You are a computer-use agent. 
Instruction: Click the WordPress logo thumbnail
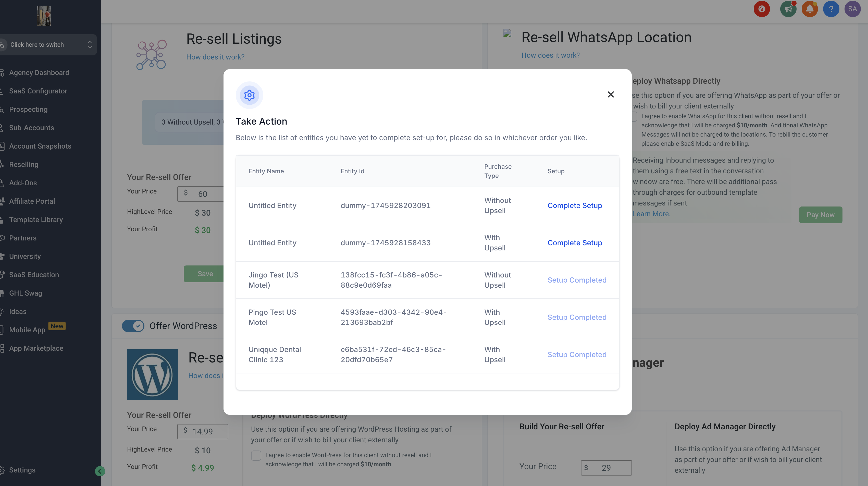[152, 374]
